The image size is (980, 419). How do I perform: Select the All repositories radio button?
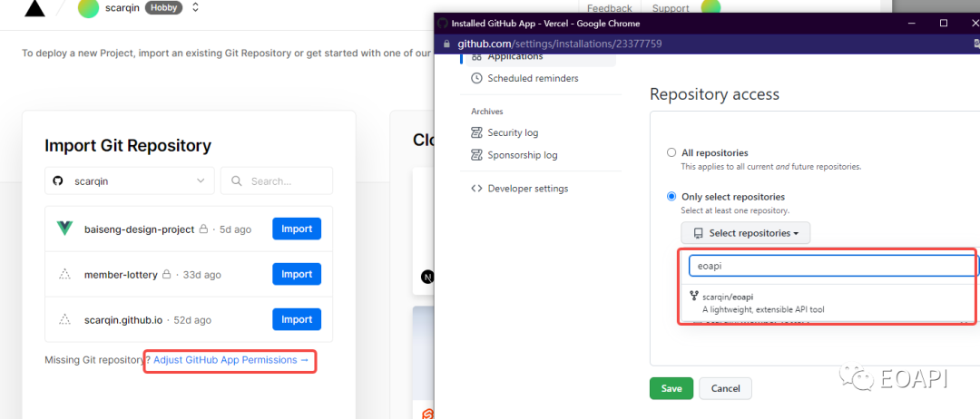671,152
